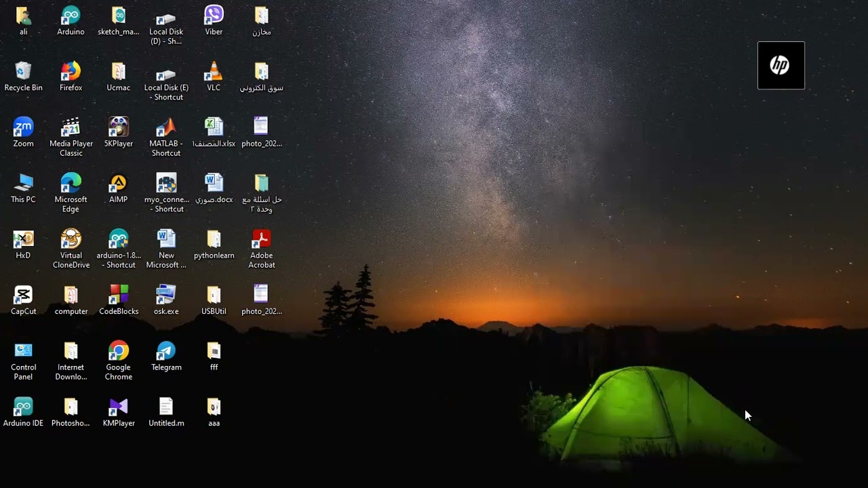Select the USBUtil folder icon
This screenshot has height=488, width=868.
coord(214,294)
